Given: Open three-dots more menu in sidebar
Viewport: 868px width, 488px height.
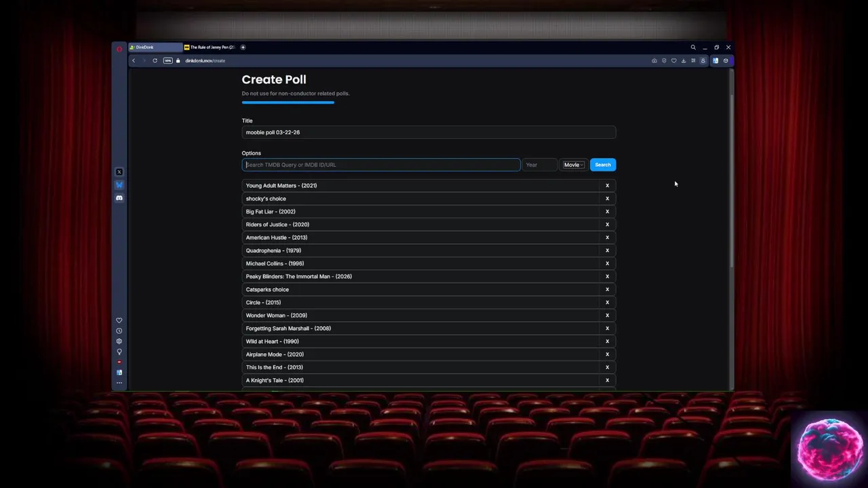Looking at the screenshot, I should pos(119,384).
